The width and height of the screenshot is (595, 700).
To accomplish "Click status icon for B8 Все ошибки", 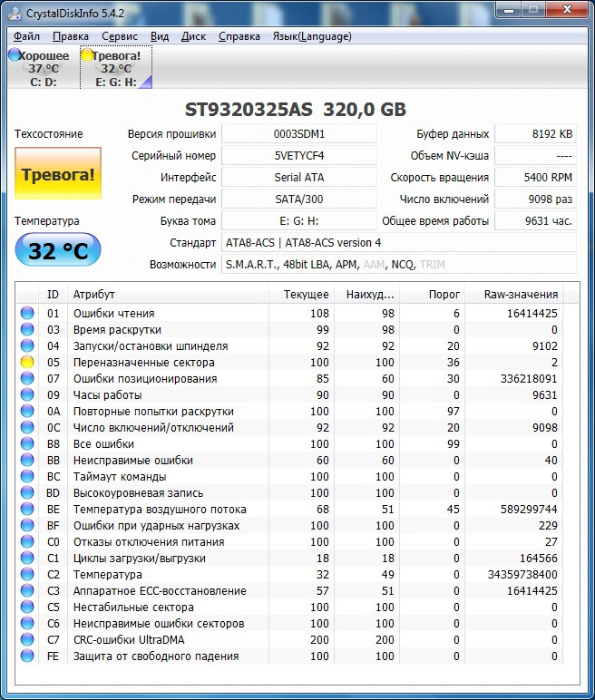I will 27,443.
